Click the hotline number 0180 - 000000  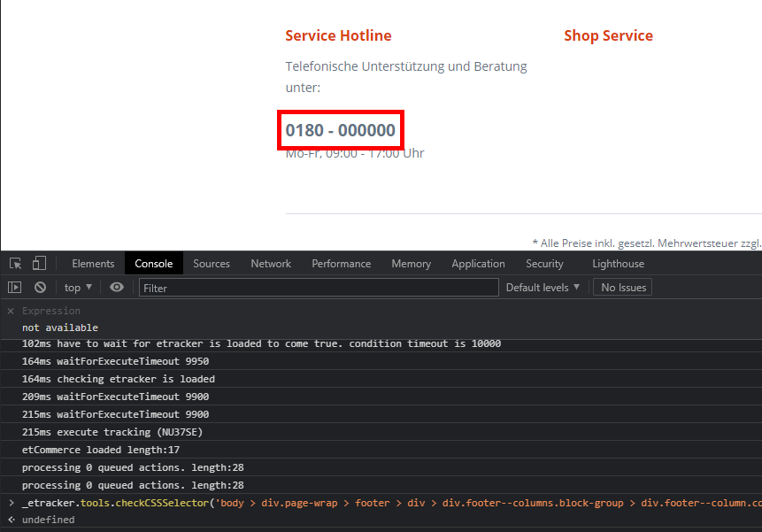tap(340, 130)
